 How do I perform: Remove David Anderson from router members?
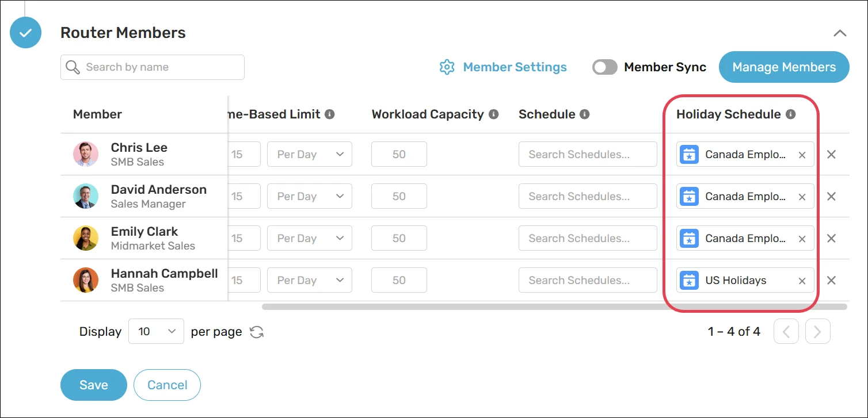coord(831,196)
